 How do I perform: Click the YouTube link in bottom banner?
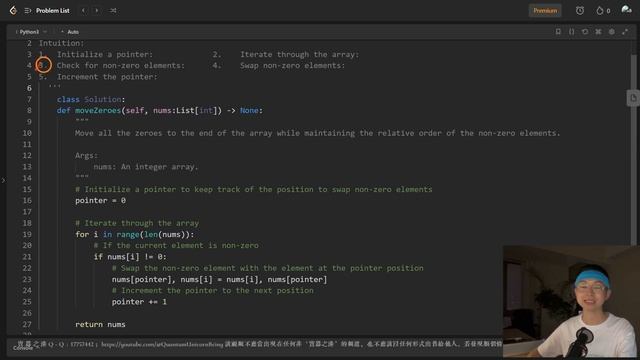pyautogui.click(x=162, y=344)
